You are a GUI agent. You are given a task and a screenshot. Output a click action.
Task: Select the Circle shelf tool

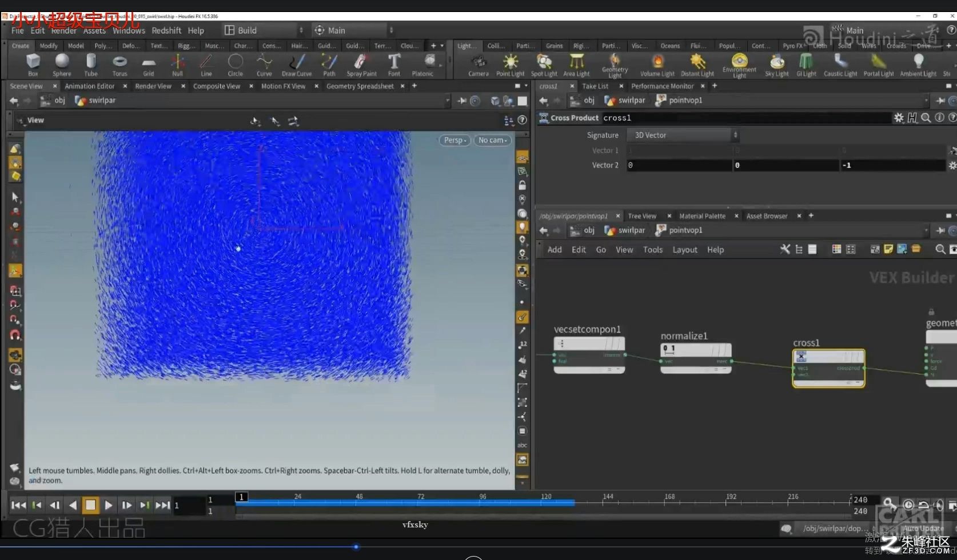tap(236, 65)
